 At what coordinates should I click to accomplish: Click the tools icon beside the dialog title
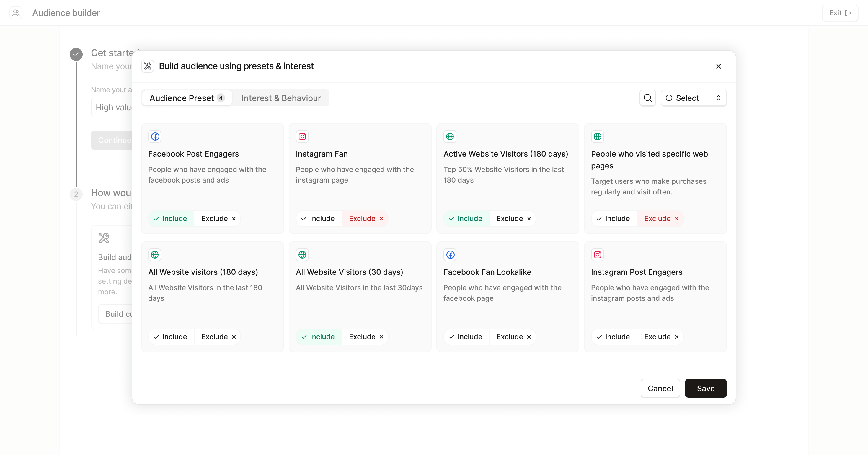click(x=148, y=66)
